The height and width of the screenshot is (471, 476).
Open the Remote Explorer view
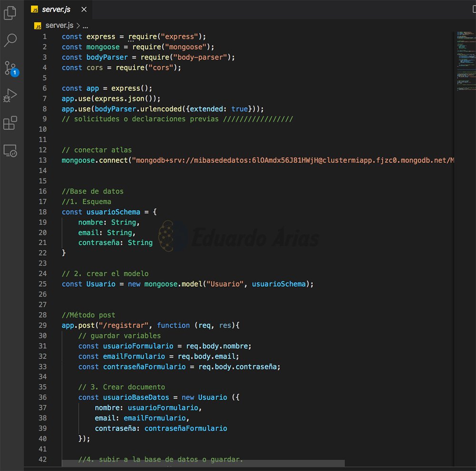pyautogui.click(x=10, y=150)
